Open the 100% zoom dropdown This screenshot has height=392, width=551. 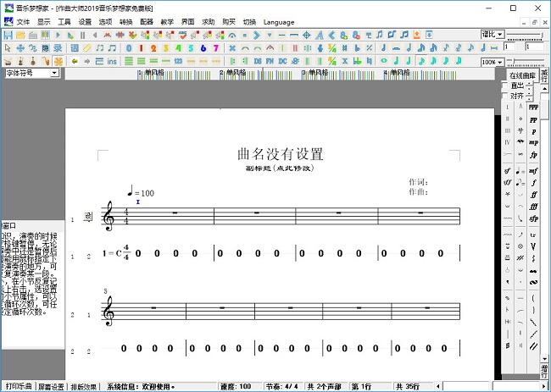pyautogui.click(x=492, y=62)
